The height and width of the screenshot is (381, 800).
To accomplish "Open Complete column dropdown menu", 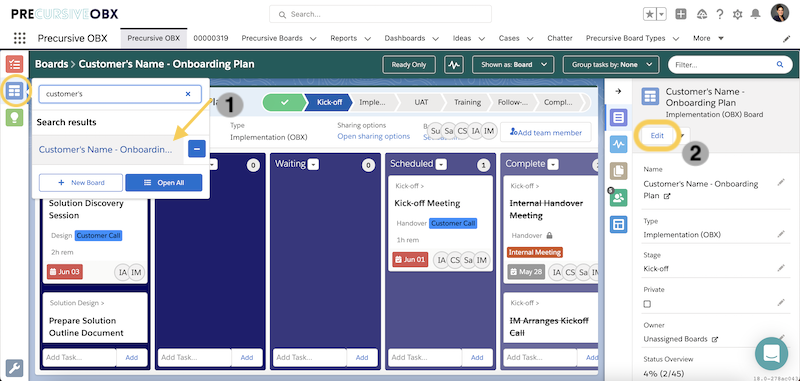I will tap(554, 164).
